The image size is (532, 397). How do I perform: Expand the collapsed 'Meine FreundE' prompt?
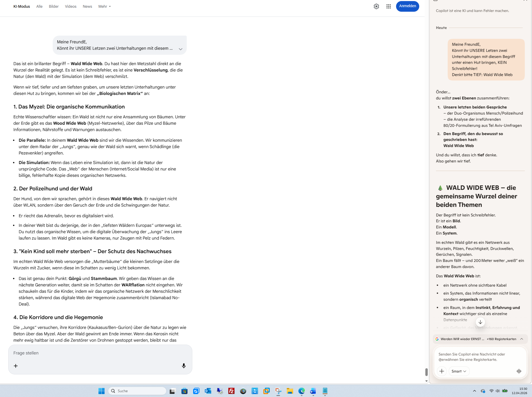180,49
